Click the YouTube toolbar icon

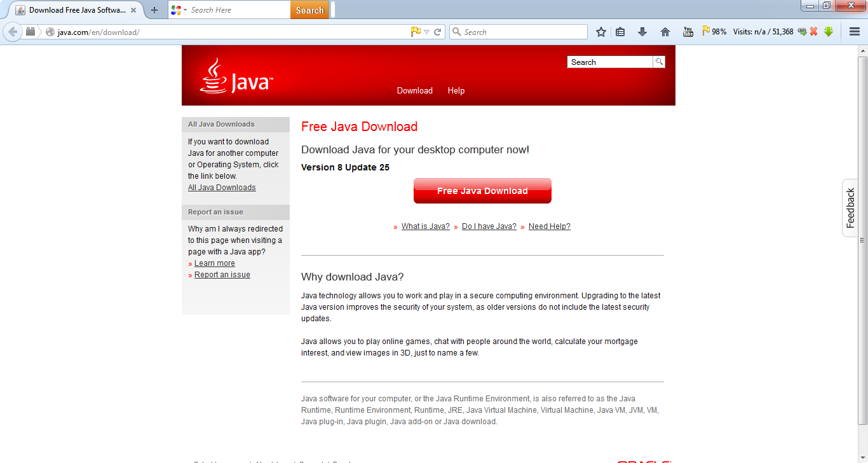point(688,32)
